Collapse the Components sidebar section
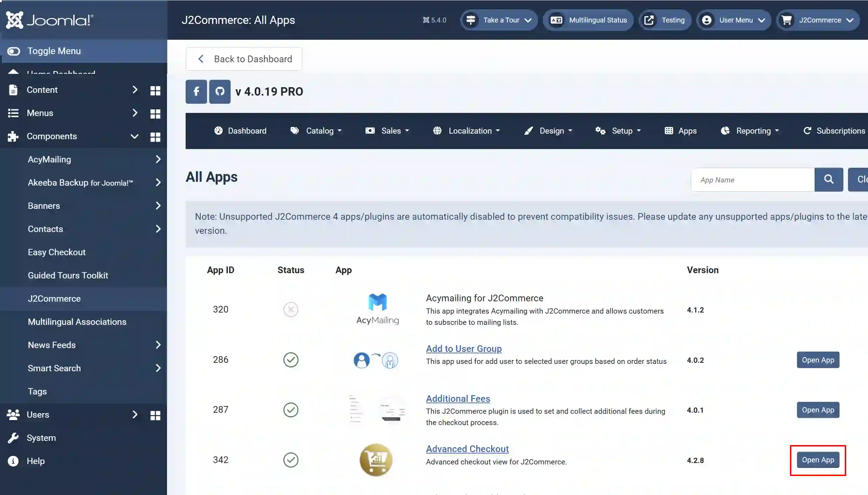The width and height of the screenshot is (868, 495). [x=134, y=136]
